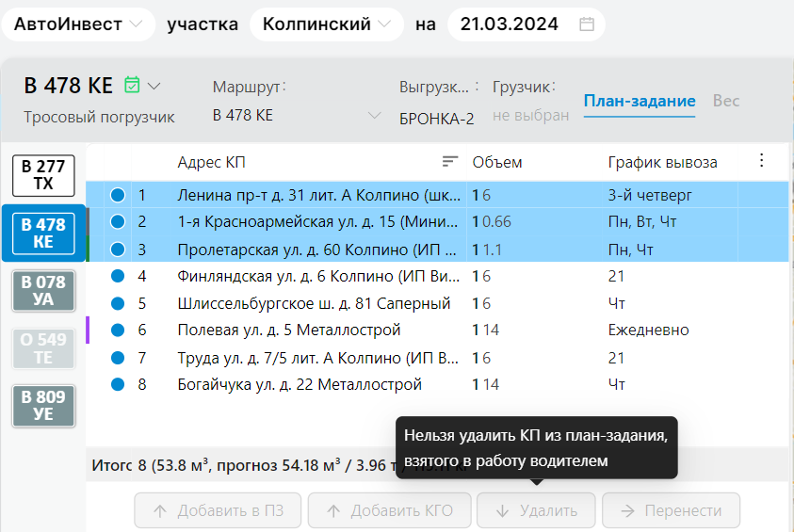This screenshot has width=794, height=532.
Task: Select vehicle plate В 809 УЕ
Action: [x=43, y=405]
